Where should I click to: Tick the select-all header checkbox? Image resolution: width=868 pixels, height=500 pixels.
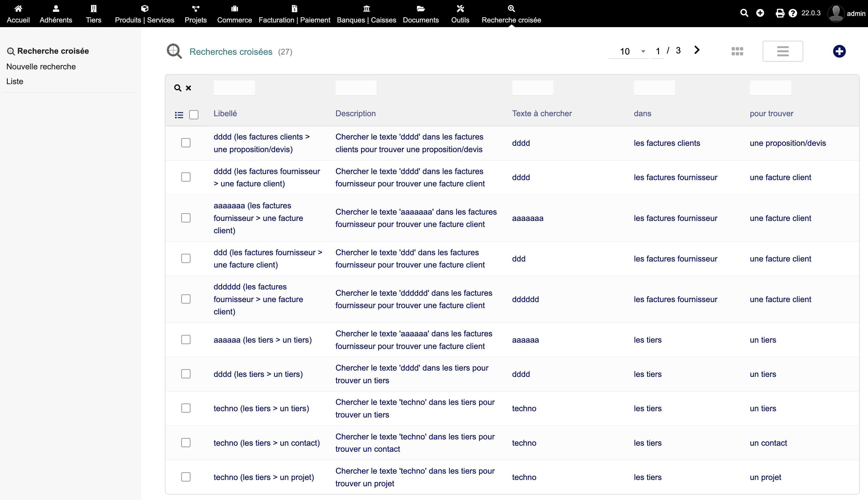tap(194, 115)
